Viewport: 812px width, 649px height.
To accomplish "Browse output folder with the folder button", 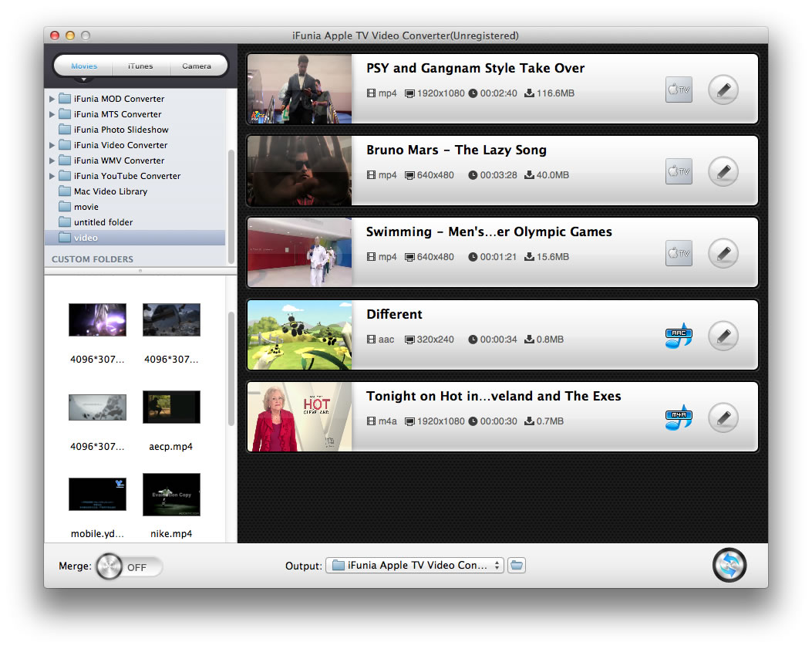I will (517, 565).
